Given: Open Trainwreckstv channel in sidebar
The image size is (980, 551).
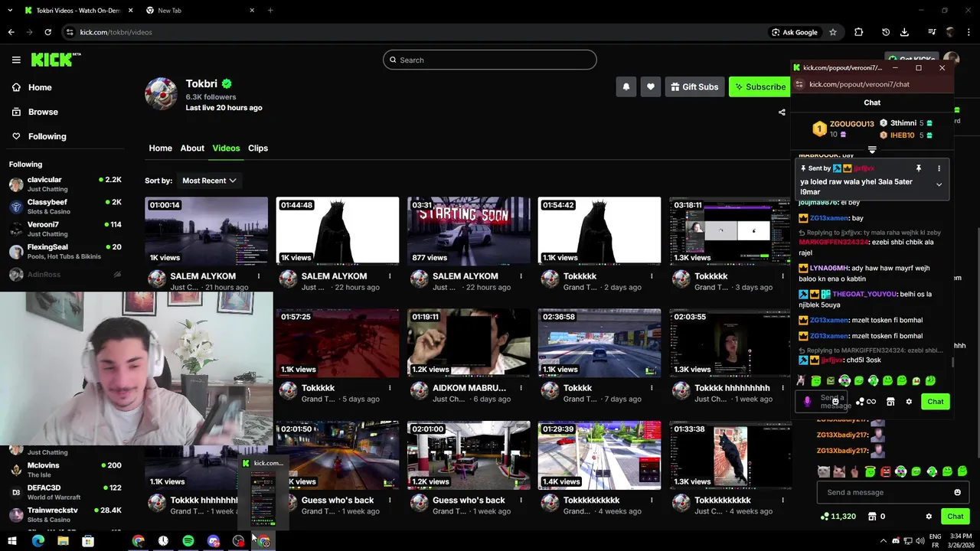Looking at the screenshot, I should click(x=65, y=514).
